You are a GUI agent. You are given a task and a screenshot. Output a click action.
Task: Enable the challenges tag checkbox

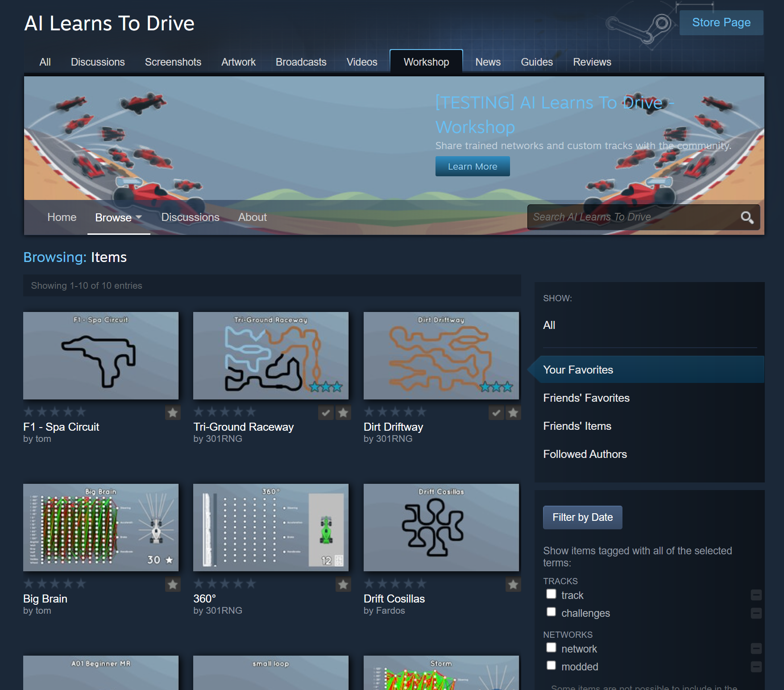pos(552,612)
